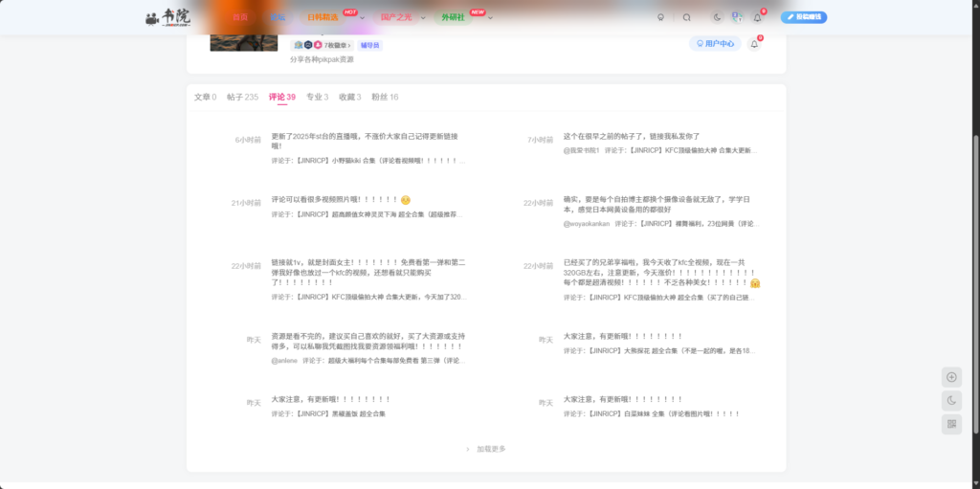
Task: Select the 评论 39 tab
Action: pos(282,97)
